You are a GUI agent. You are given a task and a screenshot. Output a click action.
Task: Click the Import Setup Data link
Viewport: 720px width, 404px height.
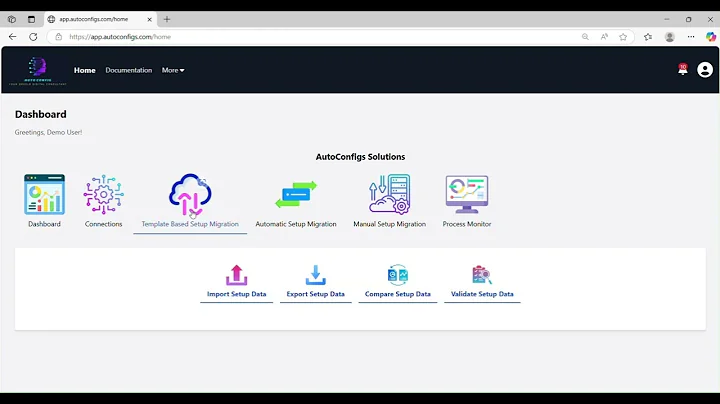coord(236,294)
